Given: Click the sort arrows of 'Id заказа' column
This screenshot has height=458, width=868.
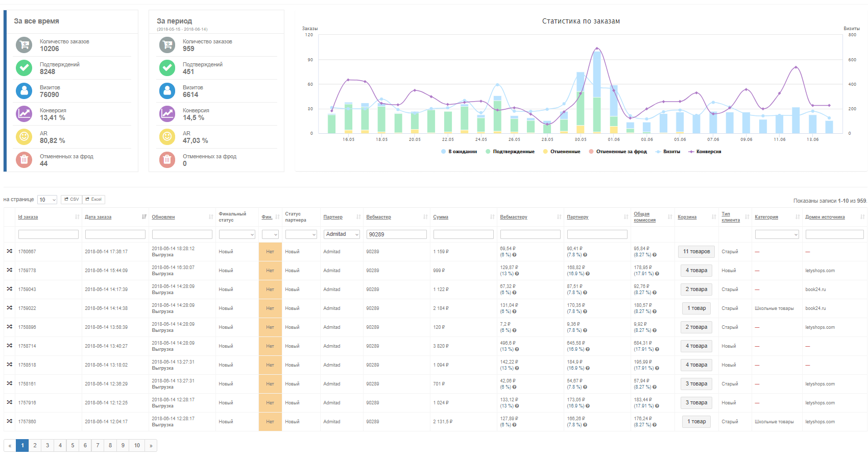Looking at the screenshot, I should pyautogui.click(x=77, y=217).
